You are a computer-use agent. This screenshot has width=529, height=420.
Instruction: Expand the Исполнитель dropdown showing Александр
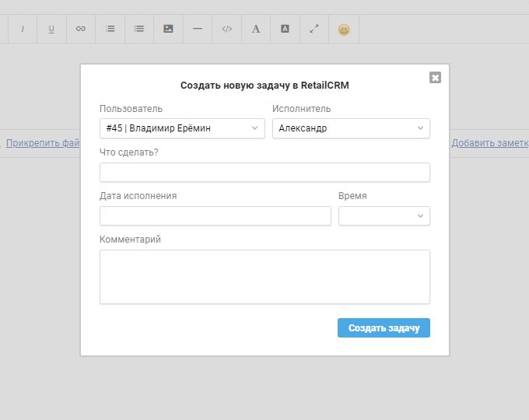tap(351, 128)
